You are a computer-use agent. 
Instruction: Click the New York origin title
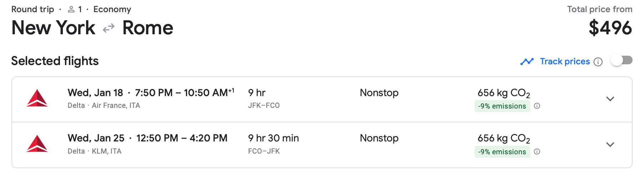tap(54, 28)
